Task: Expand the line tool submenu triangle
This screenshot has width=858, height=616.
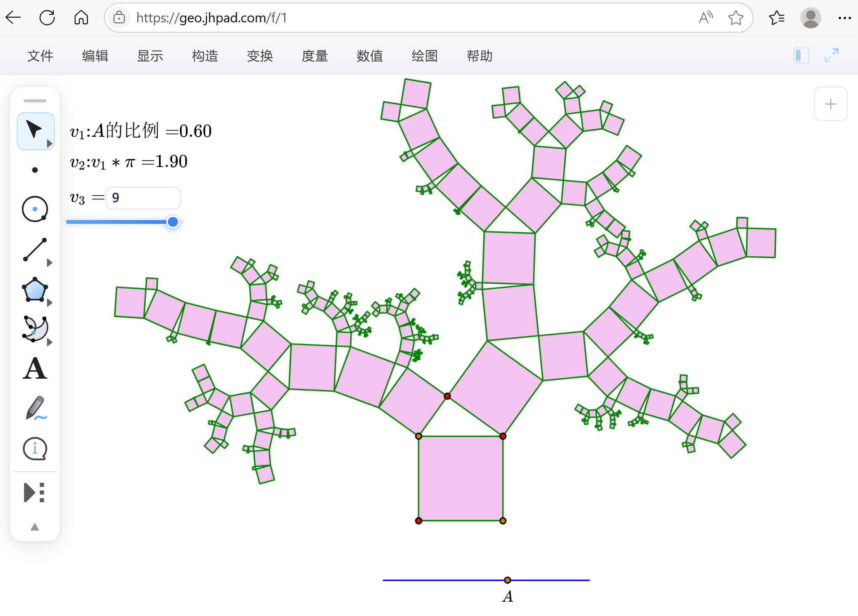Action: click(50, 263)
